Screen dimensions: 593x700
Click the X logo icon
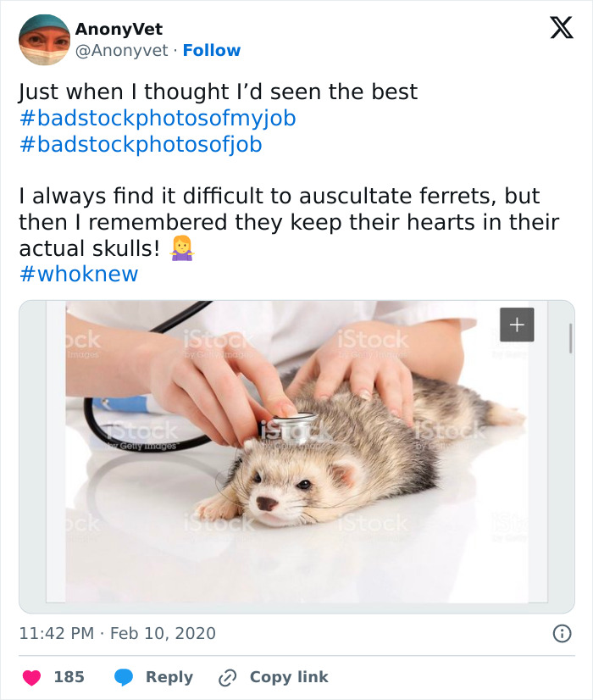point(561,28)
